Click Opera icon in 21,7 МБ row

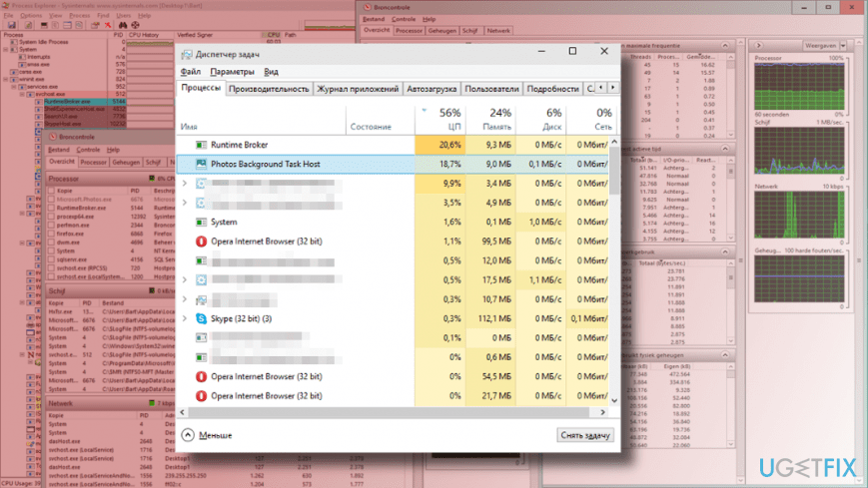click(x=201, y=396)
